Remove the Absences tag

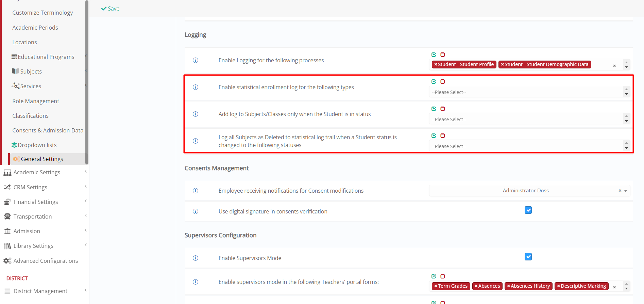476,286
